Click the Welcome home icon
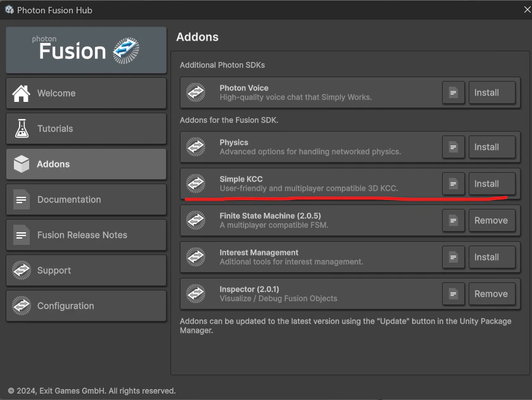 coord(21,93)
